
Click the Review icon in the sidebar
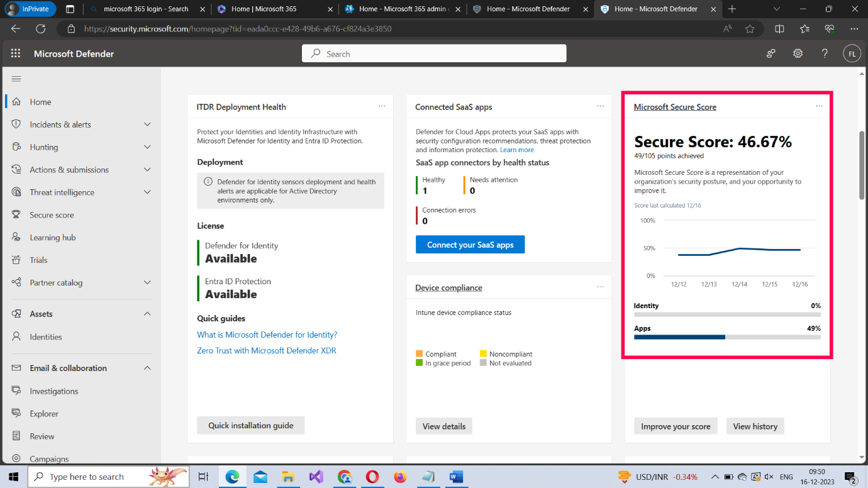(16, 436)
